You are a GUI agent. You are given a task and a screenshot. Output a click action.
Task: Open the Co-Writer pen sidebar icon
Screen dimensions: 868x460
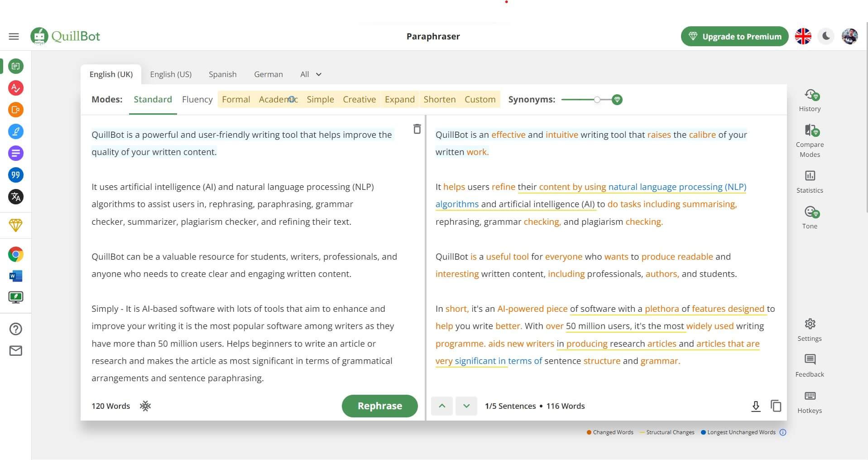16,131
